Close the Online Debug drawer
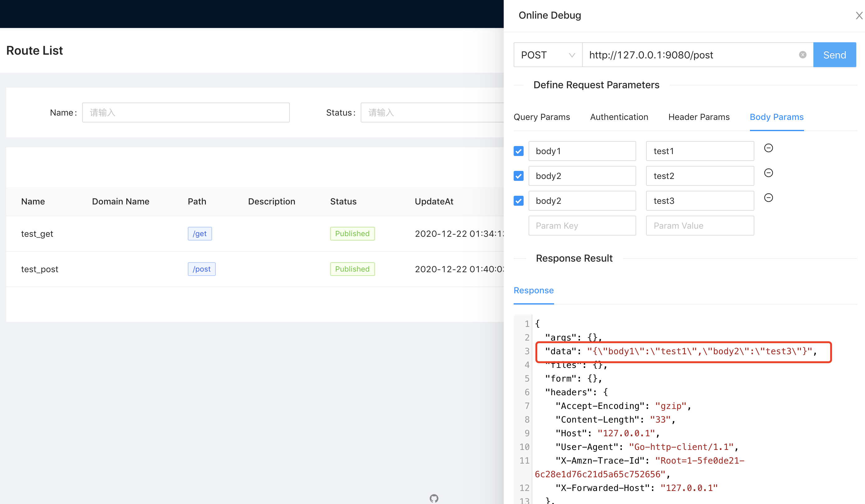This screenshot has height=504, width=865. (x=859, y=16)
